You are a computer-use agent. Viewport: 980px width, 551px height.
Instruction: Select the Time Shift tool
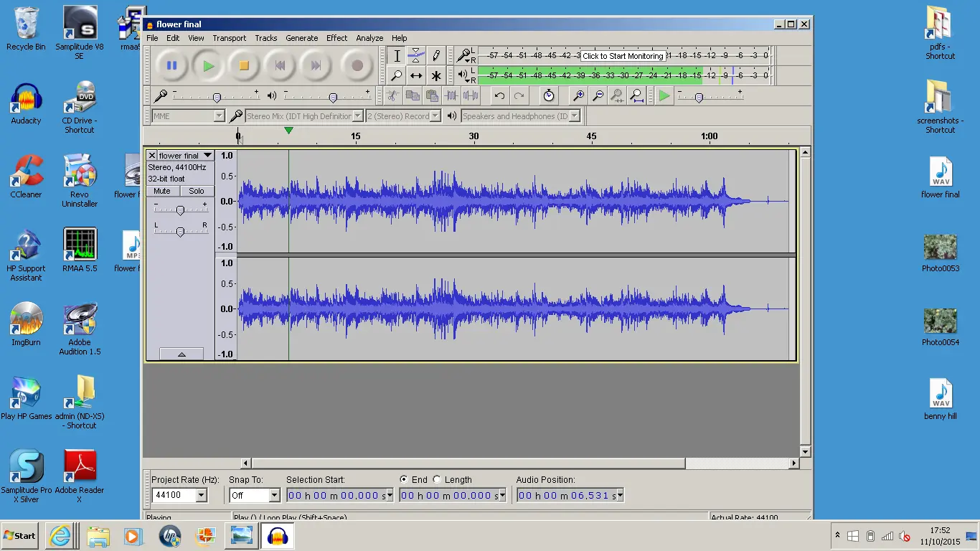[416, 75]
